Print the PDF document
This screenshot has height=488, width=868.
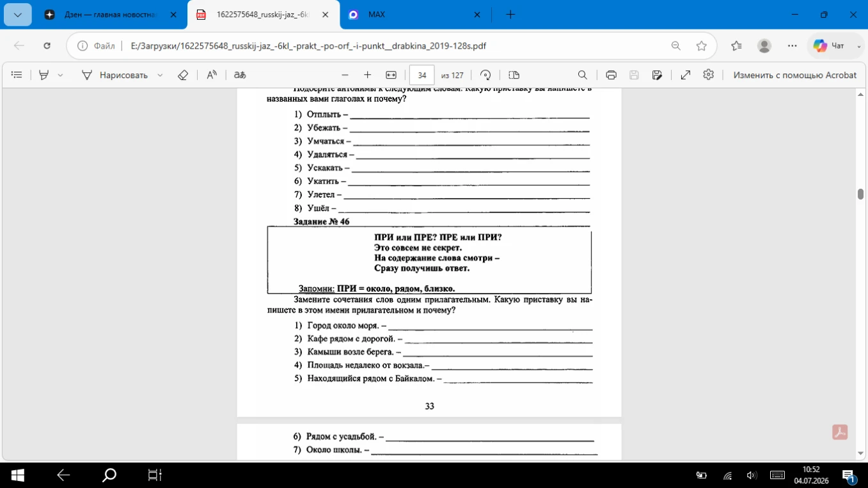611,75
